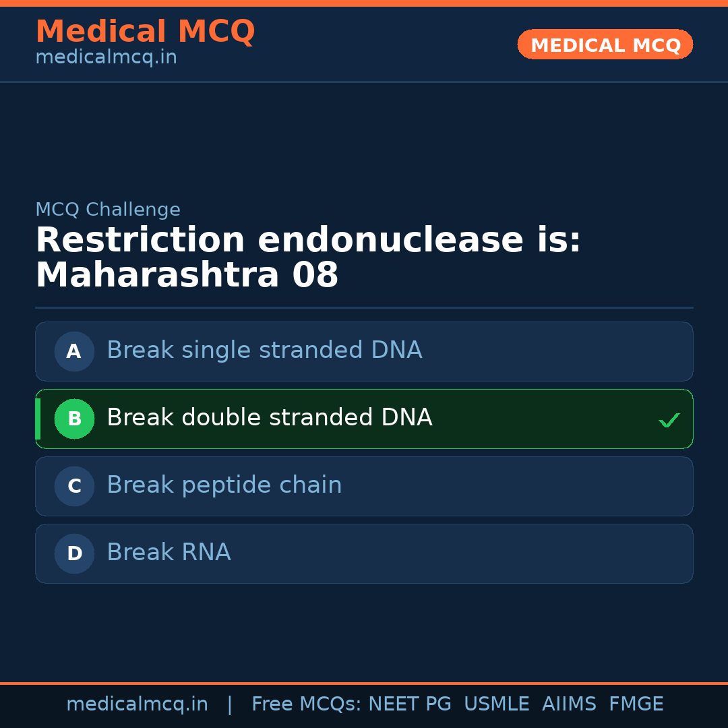This screenshot has width=728, height=728.
Task: Click the "MCQ Challenge" label
Action: tap(108, 210)
